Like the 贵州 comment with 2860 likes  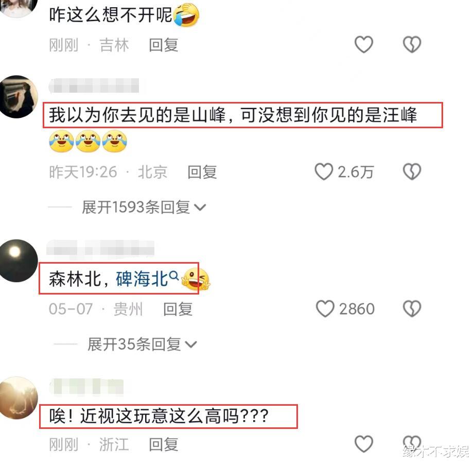click(325, 309)
